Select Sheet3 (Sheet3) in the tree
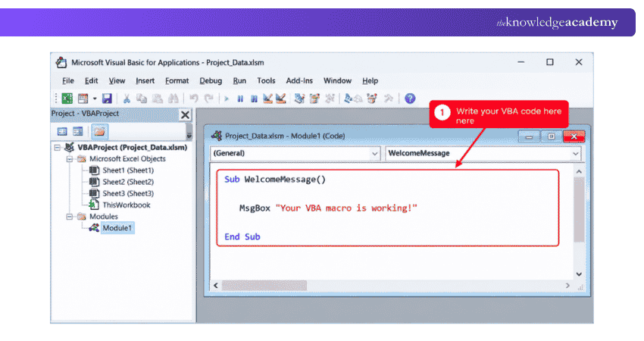644x341 pixels. pos(128,193)
